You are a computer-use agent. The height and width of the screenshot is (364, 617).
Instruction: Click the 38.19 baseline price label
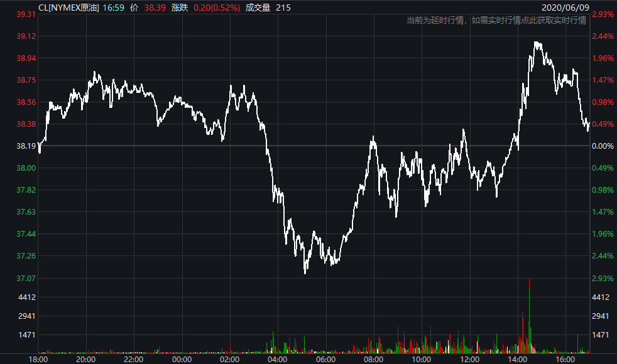26,146
